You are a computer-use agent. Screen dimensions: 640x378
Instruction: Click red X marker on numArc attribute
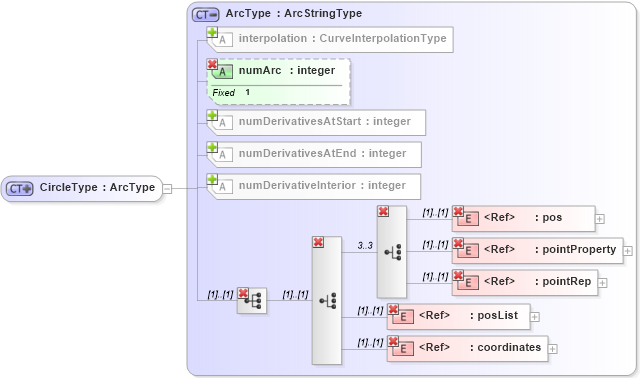pyautogui.click(x=212, y=64)
